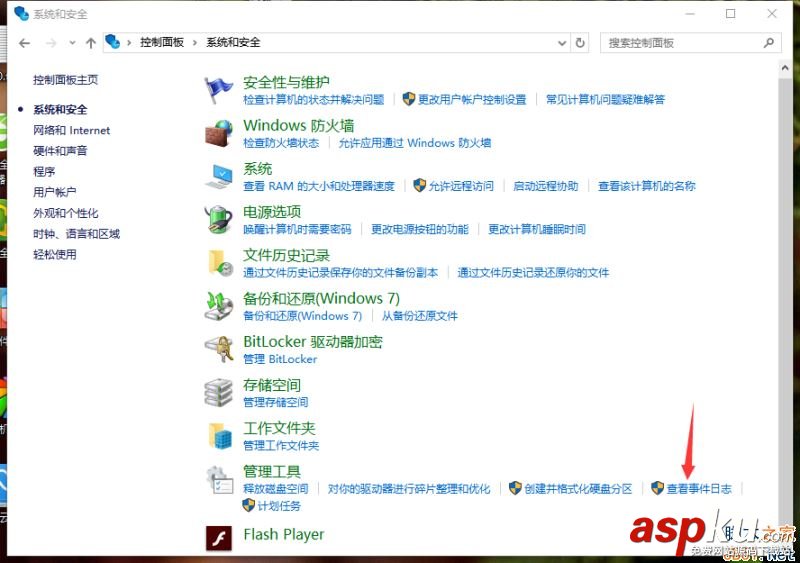This screenshot has height=563, width=800.
Task: Go back with the left arrow button
Action: pos(24,43)
